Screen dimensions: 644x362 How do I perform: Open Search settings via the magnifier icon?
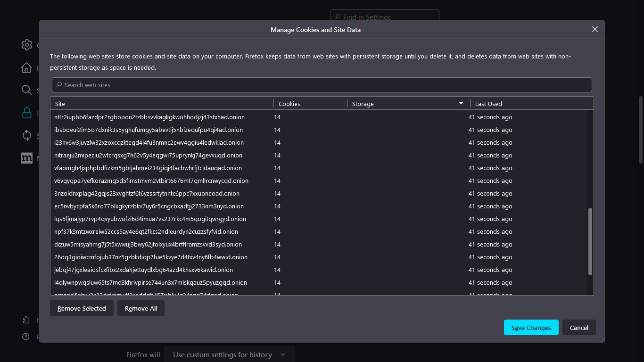tap(27, 90)
